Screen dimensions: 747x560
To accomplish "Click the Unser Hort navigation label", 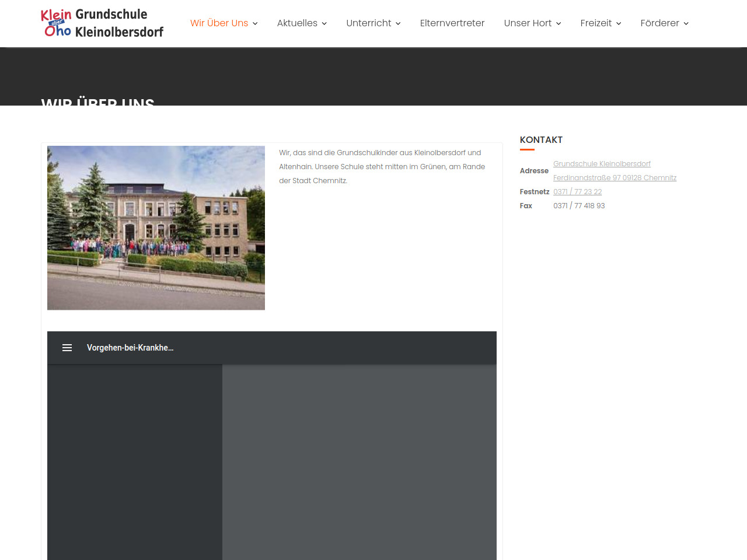I will pos(528,23).
